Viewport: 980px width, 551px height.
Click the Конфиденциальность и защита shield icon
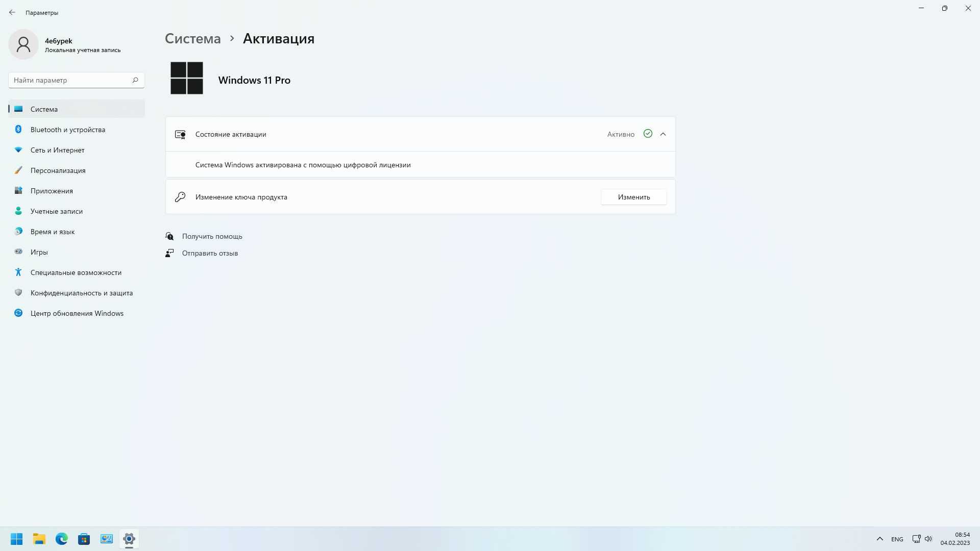[x=18, y=293]
